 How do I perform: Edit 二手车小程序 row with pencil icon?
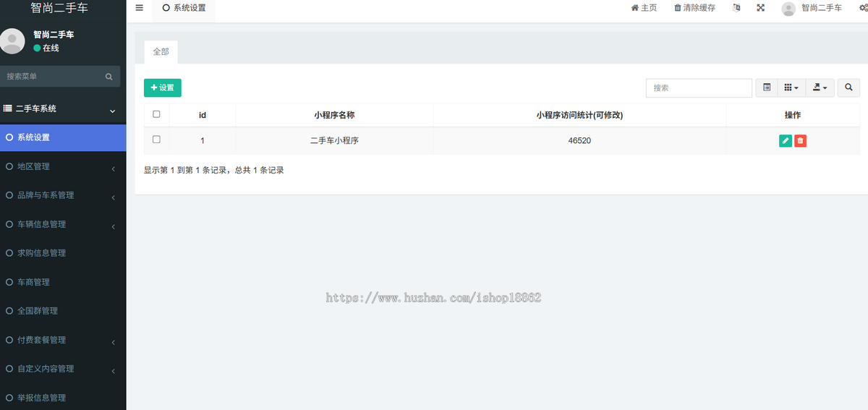786,141
